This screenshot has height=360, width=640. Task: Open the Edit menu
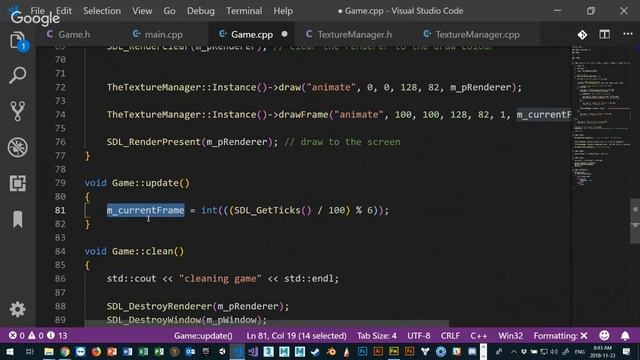point(64,11)
